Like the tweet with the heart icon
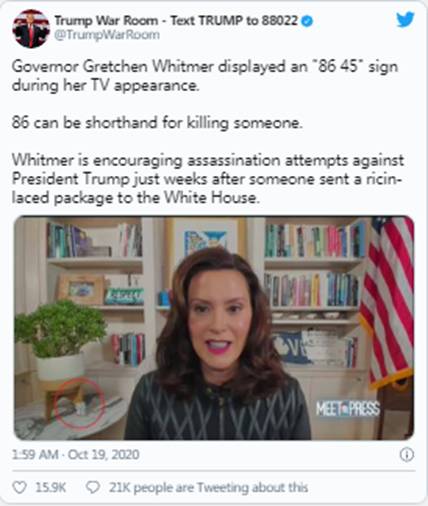 pyautogui.click(x=19, y=487)
